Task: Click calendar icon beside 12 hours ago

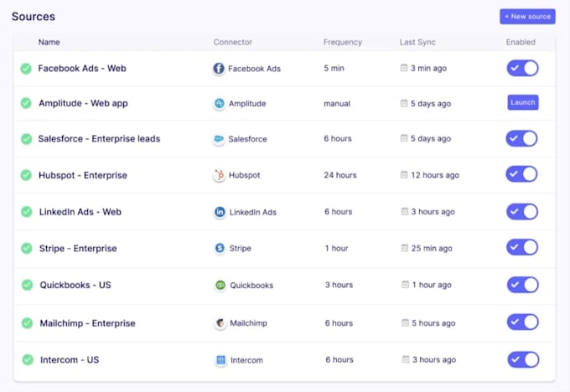Action: pyautogui.click(x=404, y=175)
